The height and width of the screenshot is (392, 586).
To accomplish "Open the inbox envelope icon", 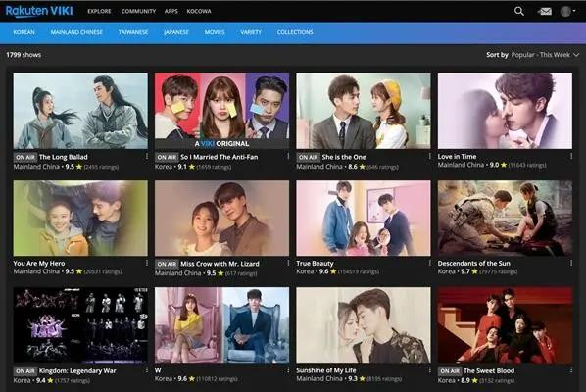I will (x=545, y=11).
